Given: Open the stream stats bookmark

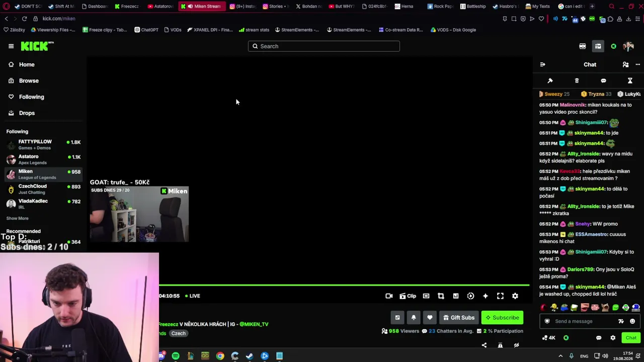Looking at the screenshot, I should [254, 30].
